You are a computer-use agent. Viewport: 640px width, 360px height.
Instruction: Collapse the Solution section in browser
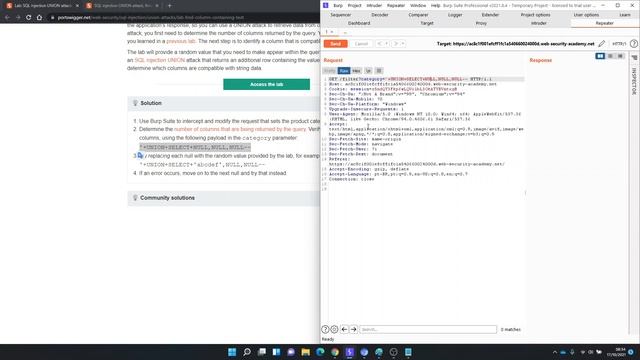(224, 103)
